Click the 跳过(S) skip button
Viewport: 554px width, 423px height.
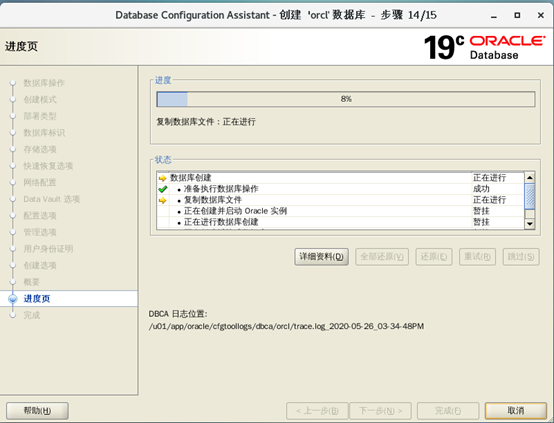521,257
